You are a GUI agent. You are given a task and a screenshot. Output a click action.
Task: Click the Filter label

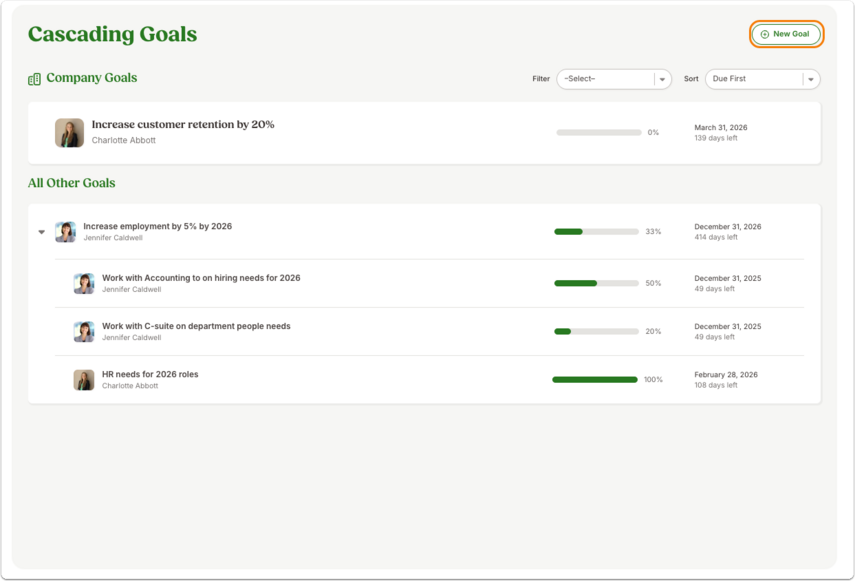[x=541, y=79]
